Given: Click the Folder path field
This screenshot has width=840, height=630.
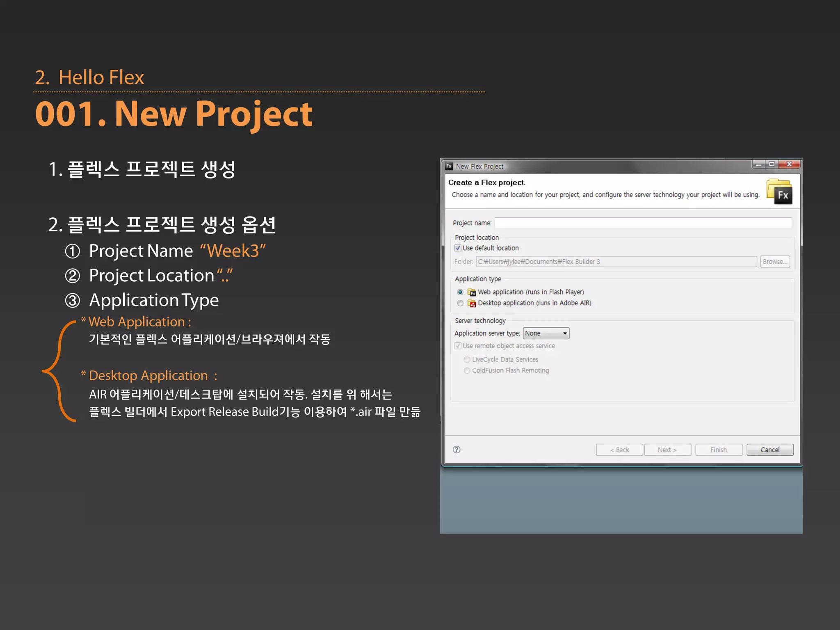Looking at the screenshot, I should [x=616, y=262].
